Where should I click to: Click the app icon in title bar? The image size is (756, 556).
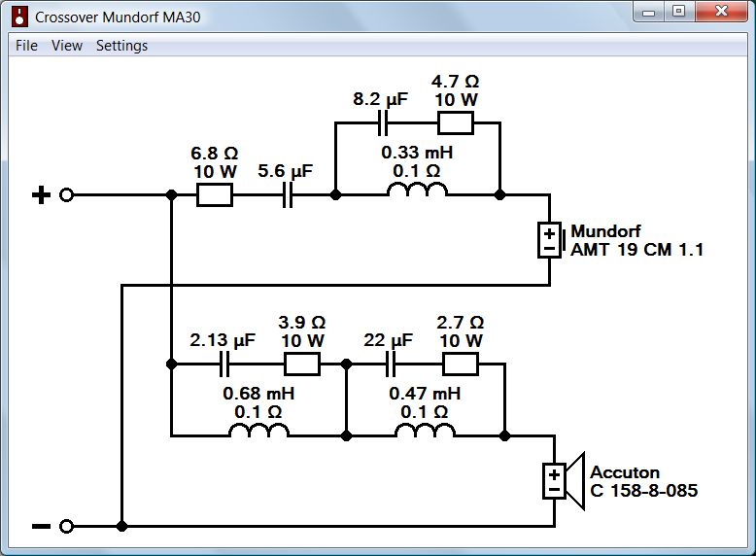[x=19, y=17]
